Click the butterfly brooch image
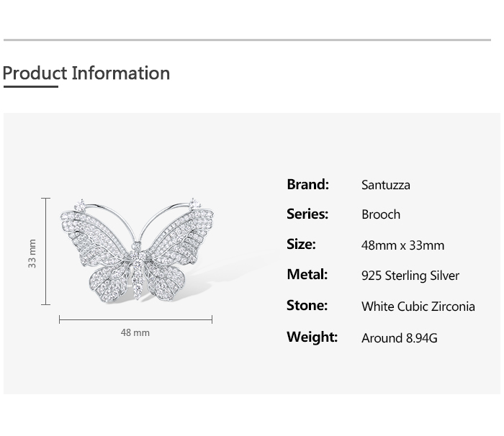This screenshot has width=504, height=436. pos(137,250)
